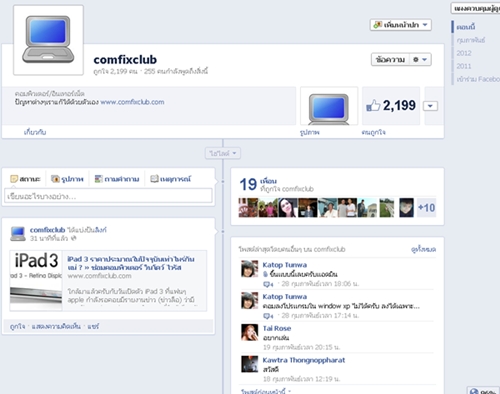500x394 pixels.
Task: Jump to 2011 in the timeline sidebar
Action: (x=464, y=66)
